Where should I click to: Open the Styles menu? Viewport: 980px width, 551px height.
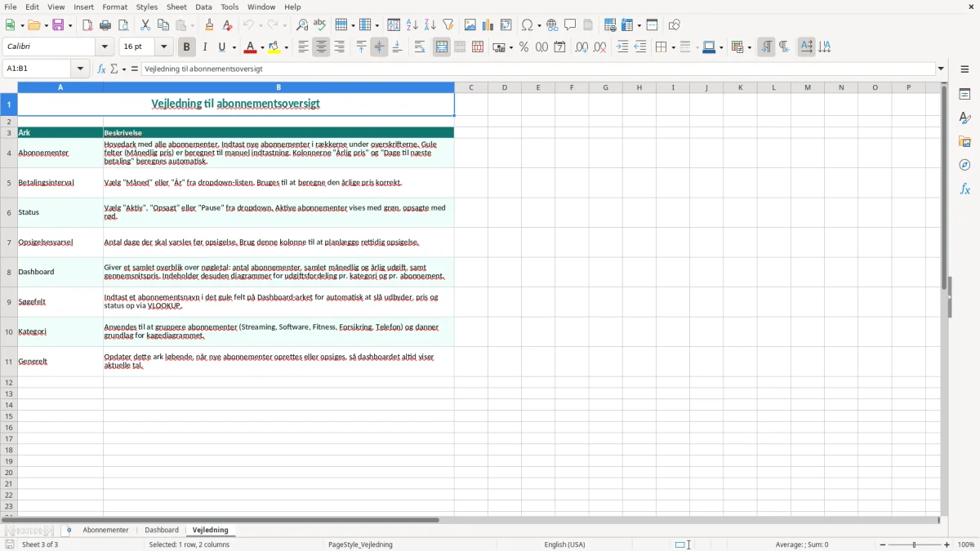click(147, 7)
